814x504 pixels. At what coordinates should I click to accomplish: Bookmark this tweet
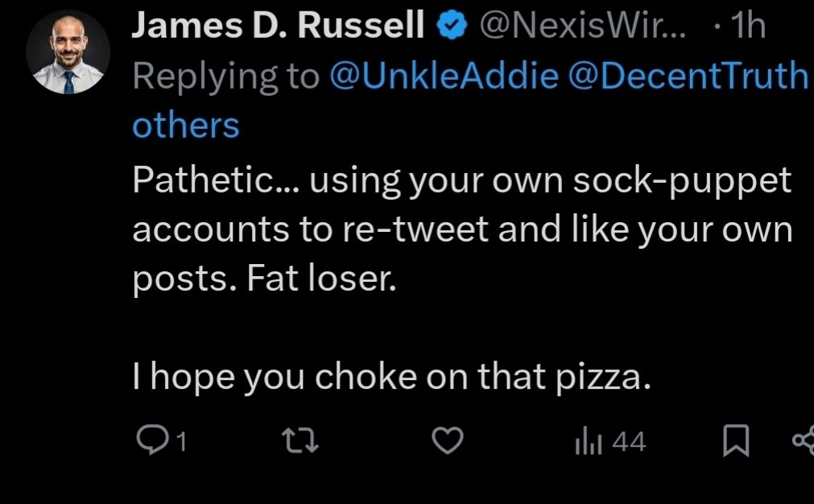pos(736,441)
